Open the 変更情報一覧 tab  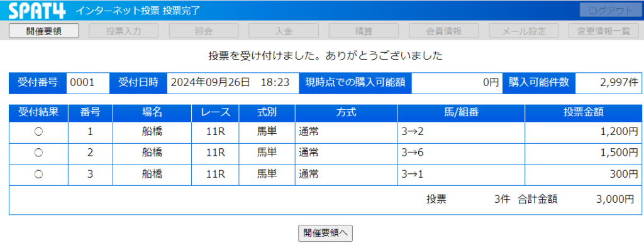(603, 31)
